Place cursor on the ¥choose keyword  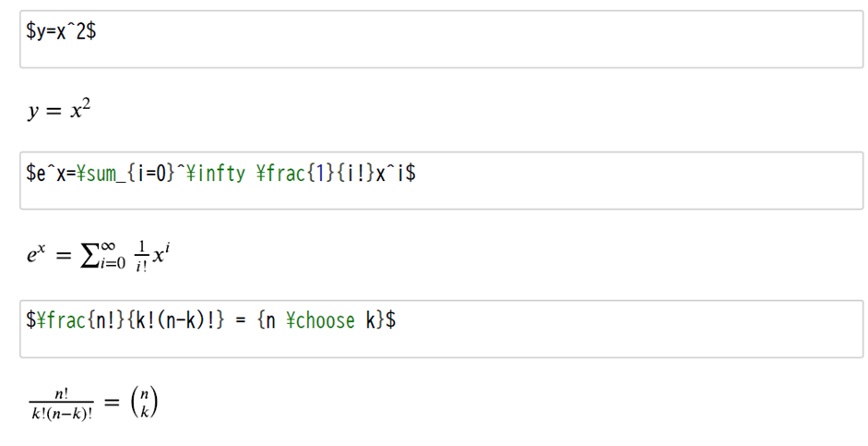[x=320, y=320]
